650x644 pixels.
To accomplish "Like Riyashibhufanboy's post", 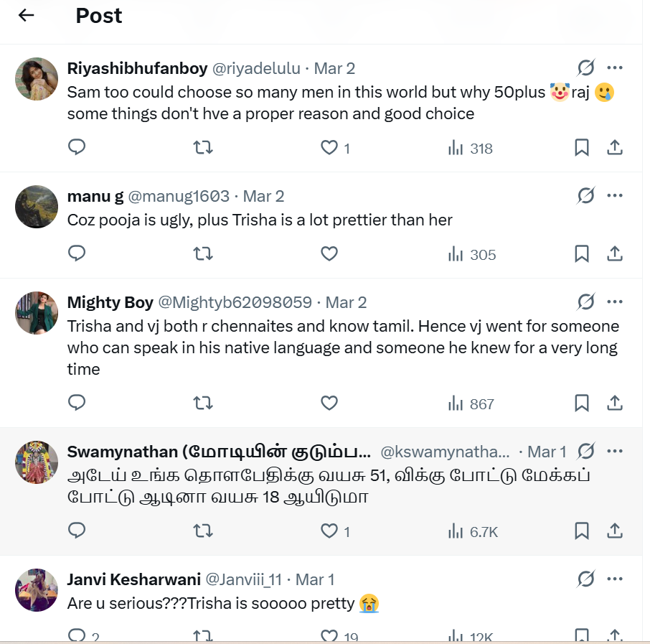I will (329, 148).
